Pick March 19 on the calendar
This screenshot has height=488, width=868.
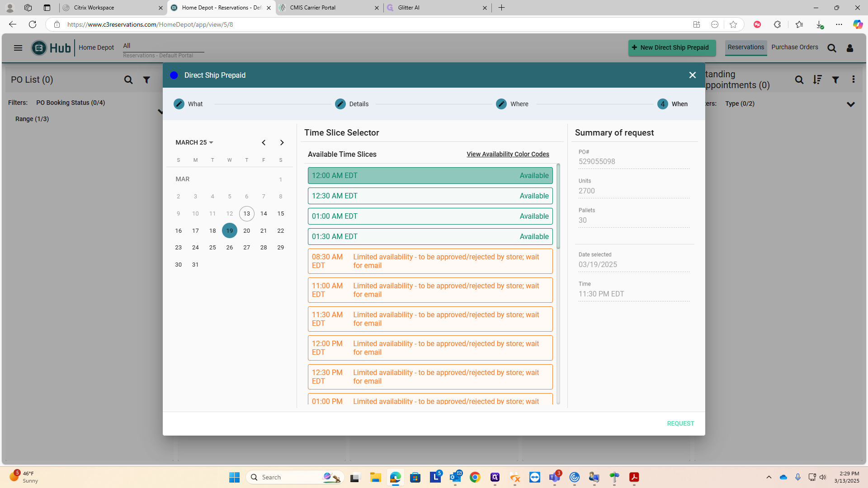pyautogui.click(x=230, y=231)
